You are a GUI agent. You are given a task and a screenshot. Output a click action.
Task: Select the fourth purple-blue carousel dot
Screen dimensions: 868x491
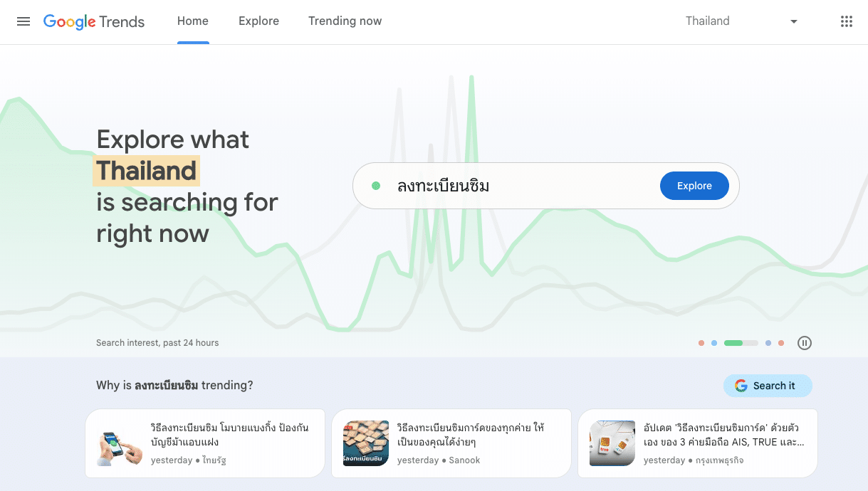coord(768,343)
